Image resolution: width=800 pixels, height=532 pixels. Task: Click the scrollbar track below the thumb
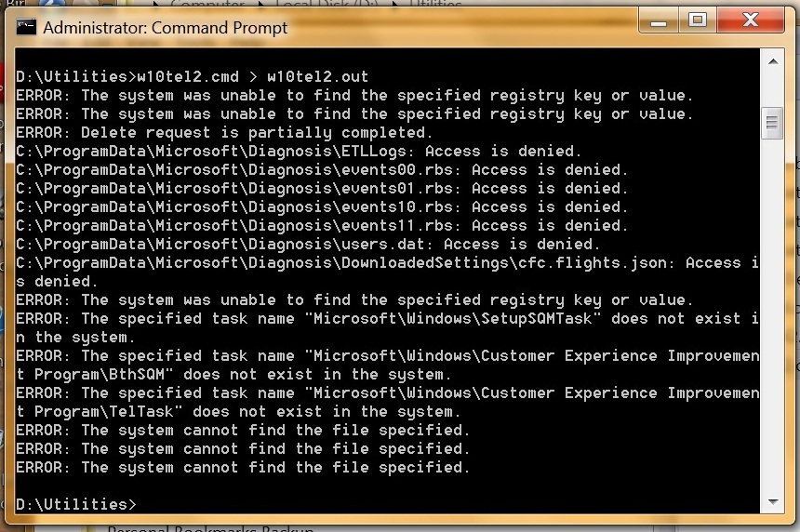(x=770, y=326)
